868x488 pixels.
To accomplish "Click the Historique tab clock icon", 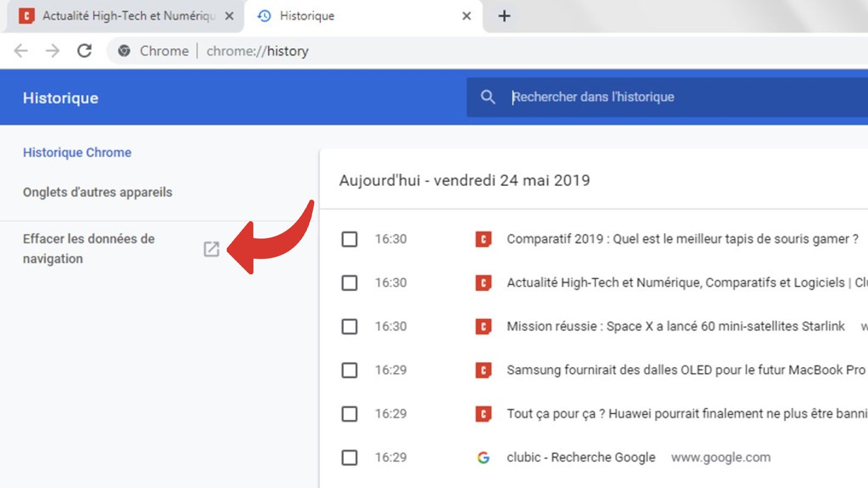I will click(x=264, y=16).
